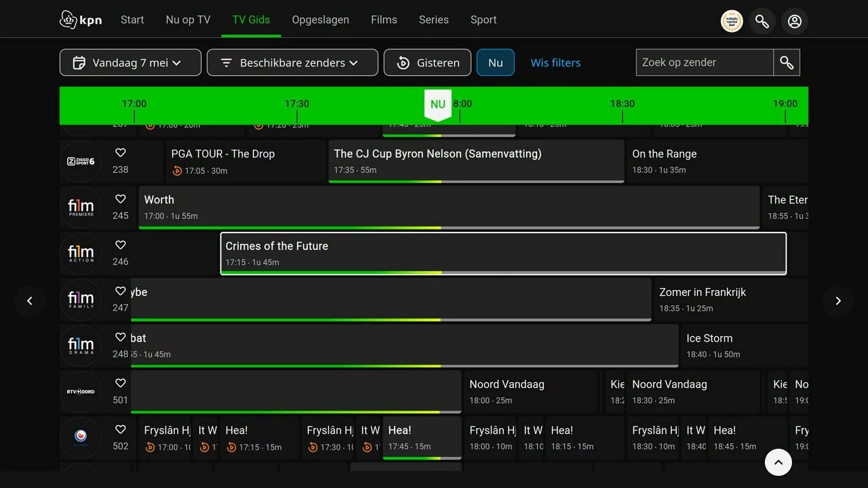Image resolution: width=868 pixels, height=488 pixels.
Task: Click the KPN logo
Action: click(81, 20)
